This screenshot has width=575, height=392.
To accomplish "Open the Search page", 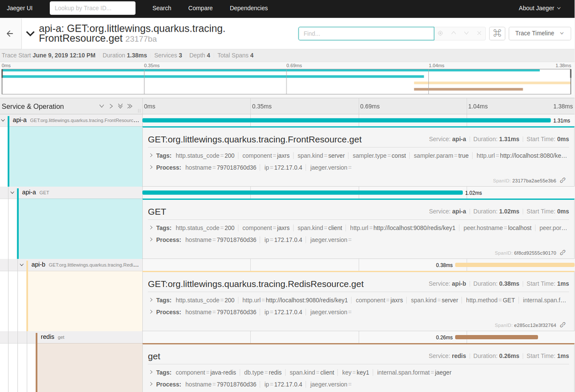I will pos(162,8).
